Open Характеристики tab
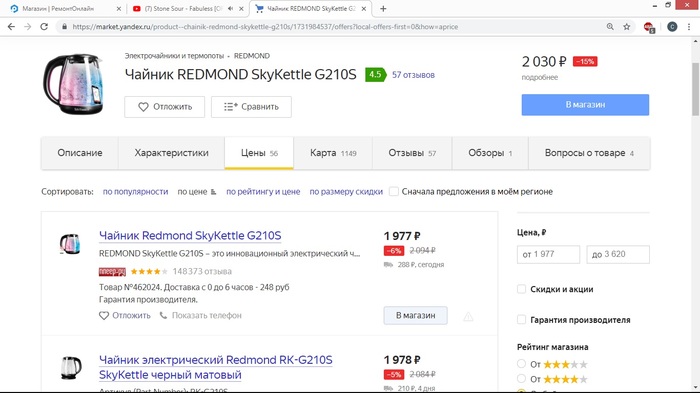 [x=171, y=153]
